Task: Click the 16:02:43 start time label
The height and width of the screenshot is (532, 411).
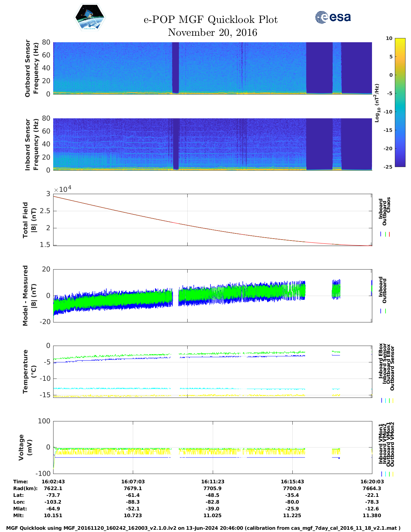Action: (53, 481)
